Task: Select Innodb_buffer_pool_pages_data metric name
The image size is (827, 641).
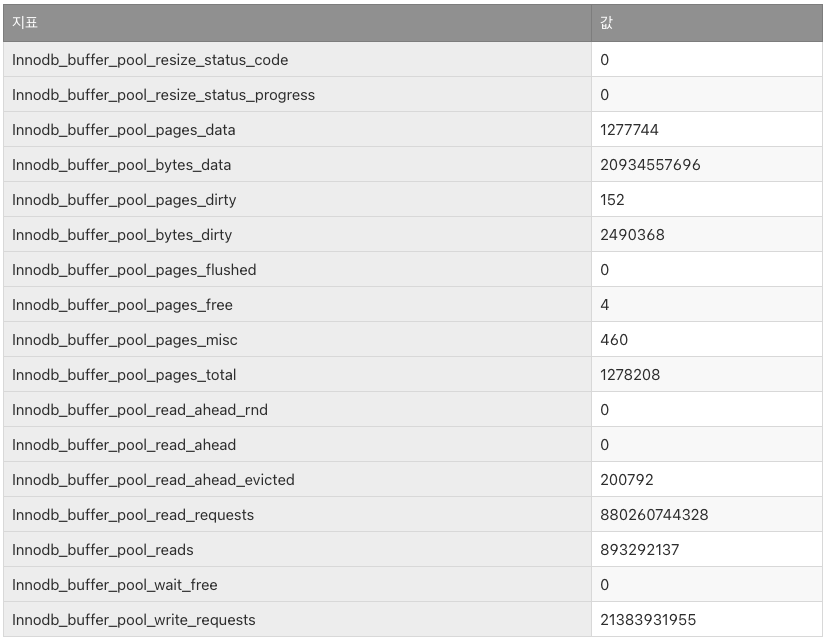Action: (x=123, y=130)
